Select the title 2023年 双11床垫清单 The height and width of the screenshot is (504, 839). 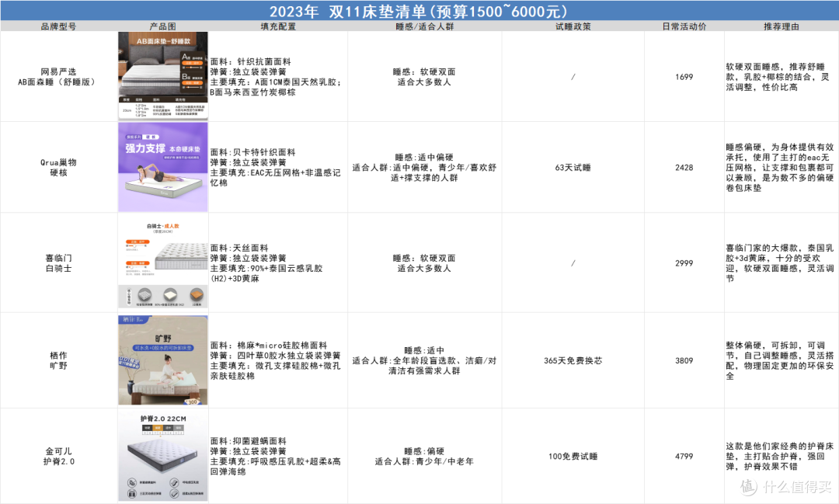(419, 11)
